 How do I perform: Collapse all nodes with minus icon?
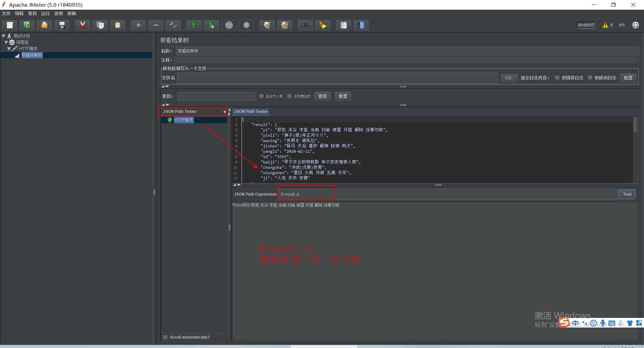coord(156,25)
